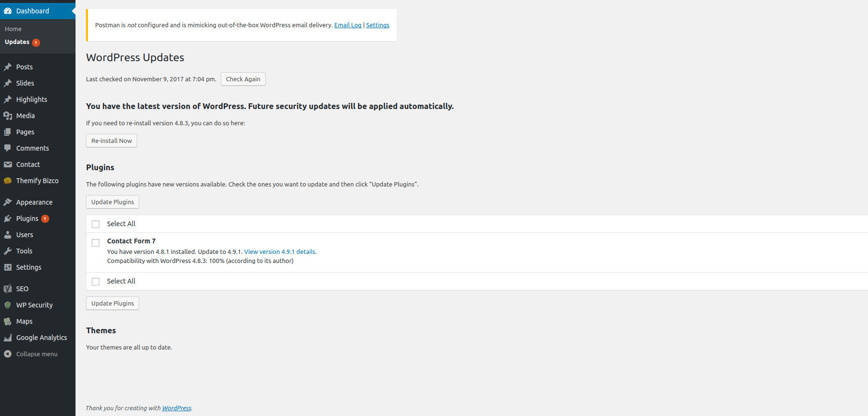Viewport: 868px width, 416px height.
Task: Click the Themify Bizco icon
Action: [x=8, y=181]
